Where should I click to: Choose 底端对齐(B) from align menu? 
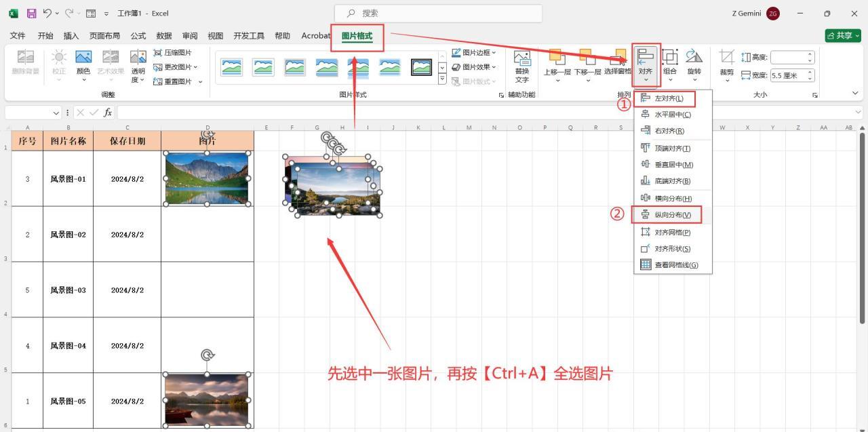[673, 181]
